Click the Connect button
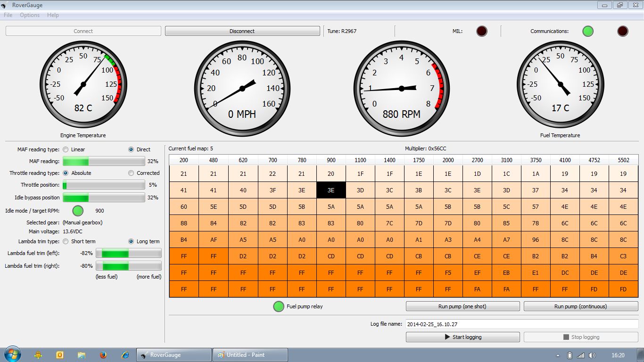 pyautogui.click(x=83, y=31)
